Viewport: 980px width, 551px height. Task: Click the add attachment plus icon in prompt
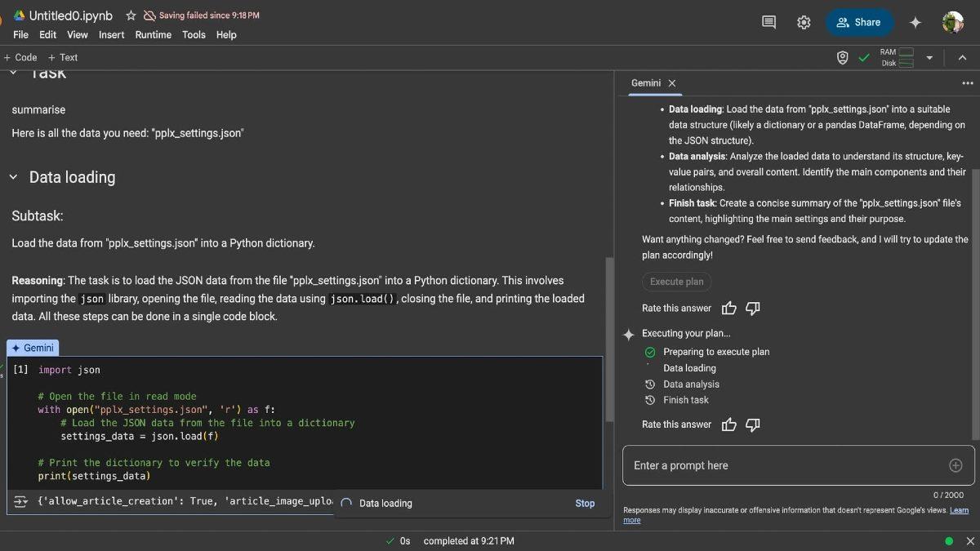pos(955,465)
